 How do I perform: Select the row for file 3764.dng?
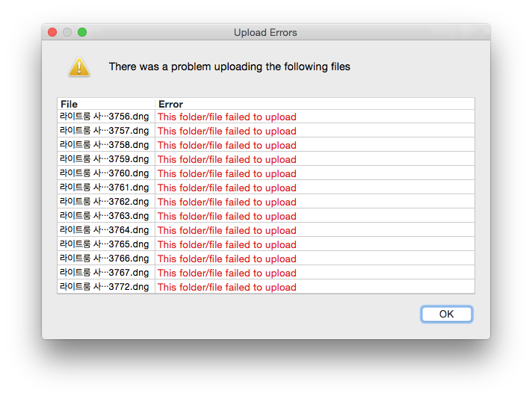coord(266,230)
